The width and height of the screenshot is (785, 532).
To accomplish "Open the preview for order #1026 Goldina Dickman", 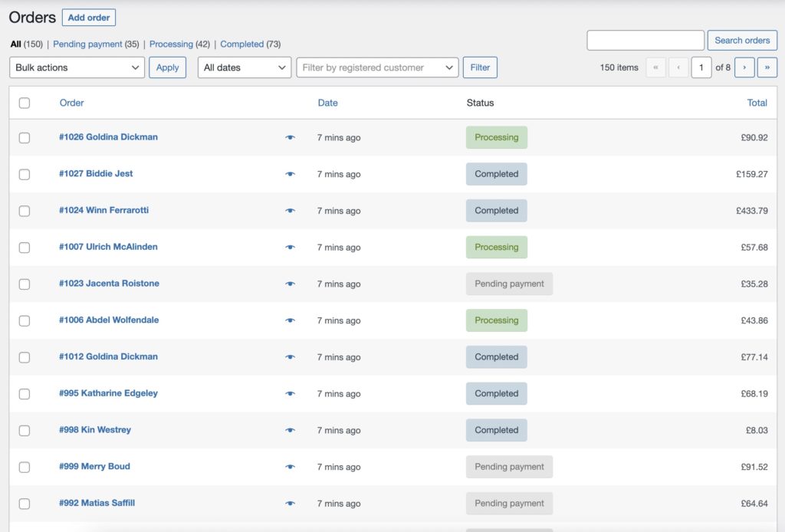I will [291, 137].
